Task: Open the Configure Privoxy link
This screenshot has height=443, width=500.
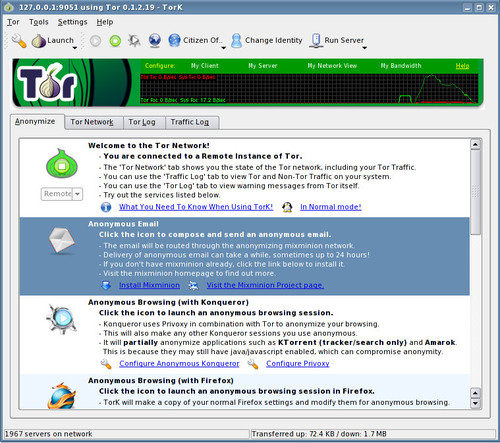Action: tap(298, 364)
